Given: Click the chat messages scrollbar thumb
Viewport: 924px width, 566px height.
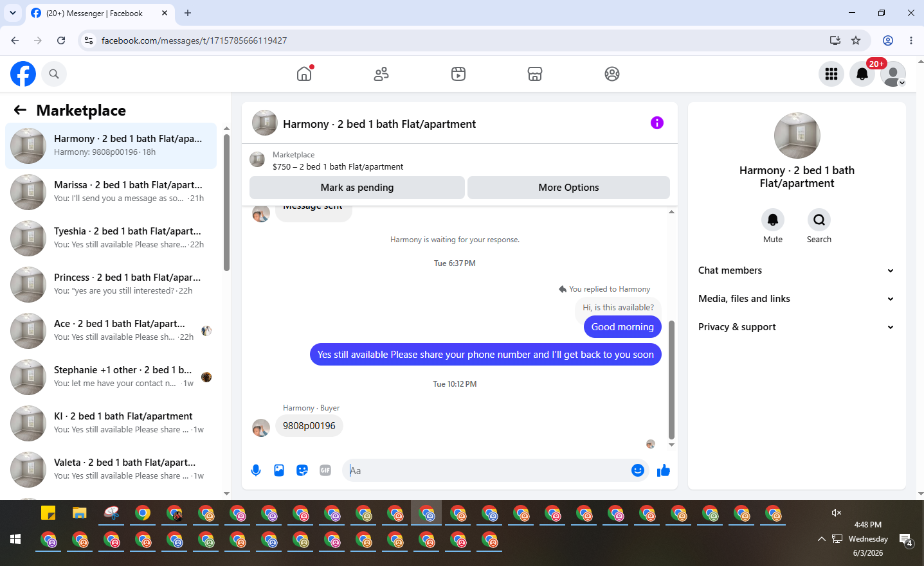Looking at the screenshot, I should point(671,379).
